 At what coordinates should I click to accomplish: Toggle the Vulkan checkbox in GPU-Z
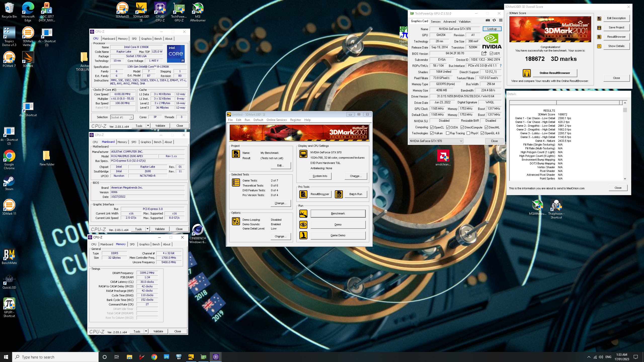(432, 133)
